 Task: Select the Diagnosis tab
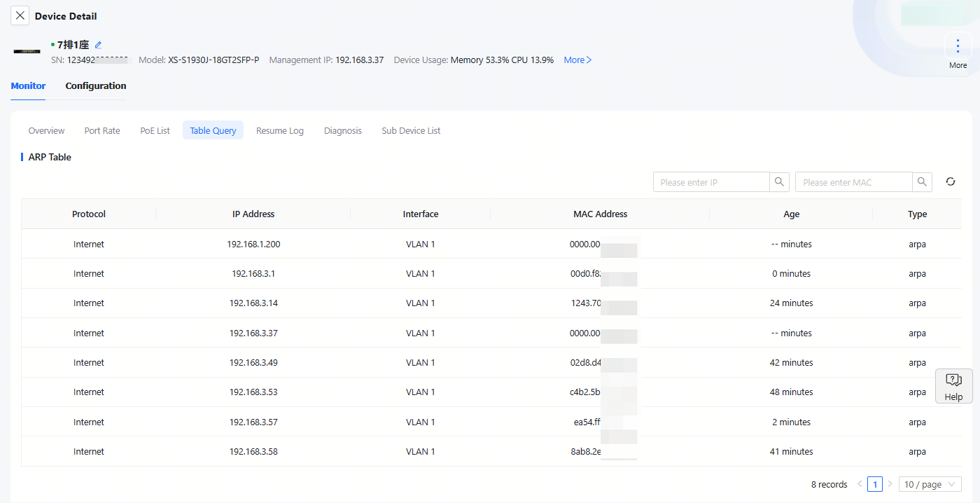click(342, 131)
